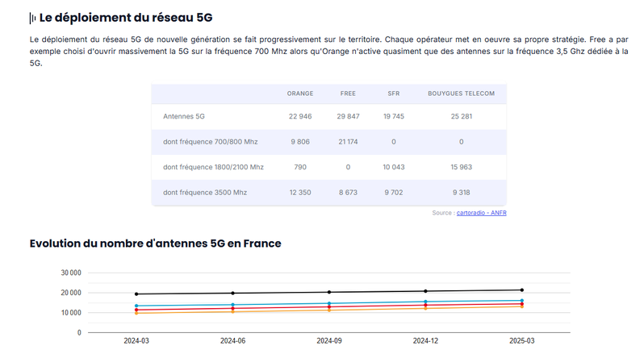The image size is (644, 354).
Task: Click the red line point at 2024-09
Action: pyautogui.click(x=329, y=307)
